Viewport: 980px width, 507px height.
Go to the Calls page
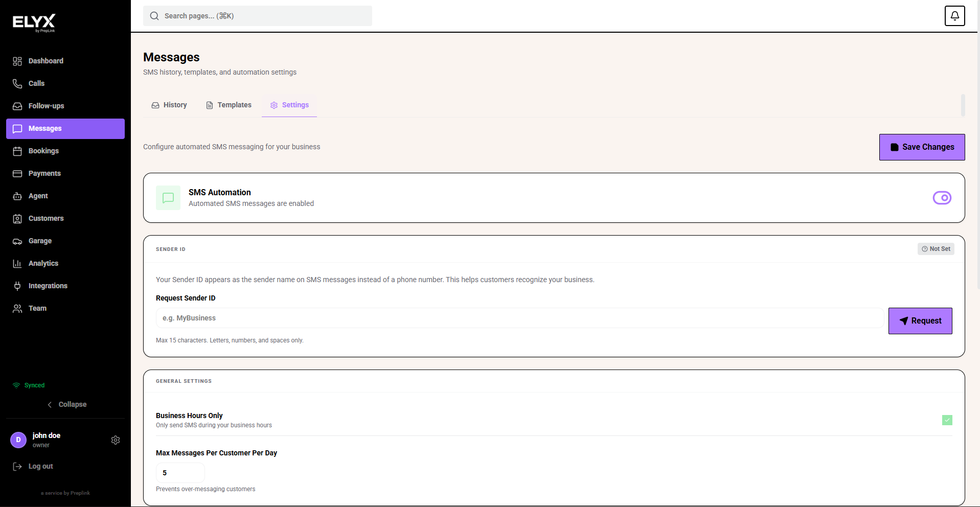coord(65,84)
